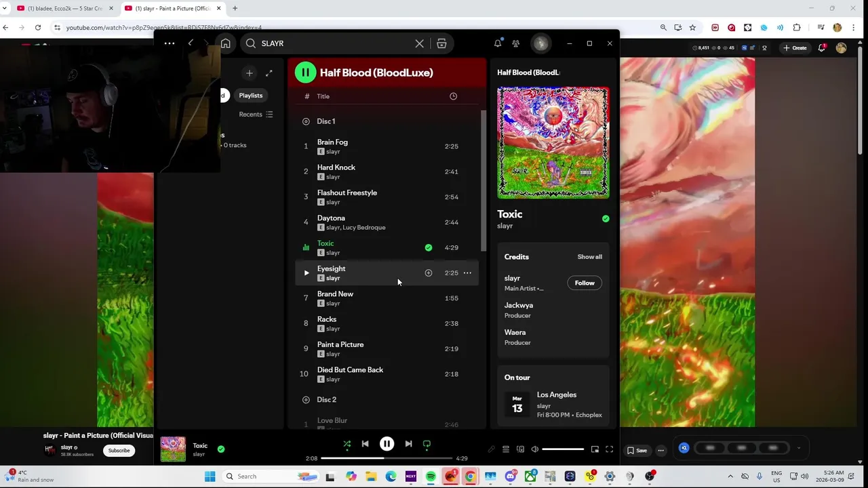The image size is (868, 488).
Task: Follow slayr in the Credits
Action: [x=585, y=283]
